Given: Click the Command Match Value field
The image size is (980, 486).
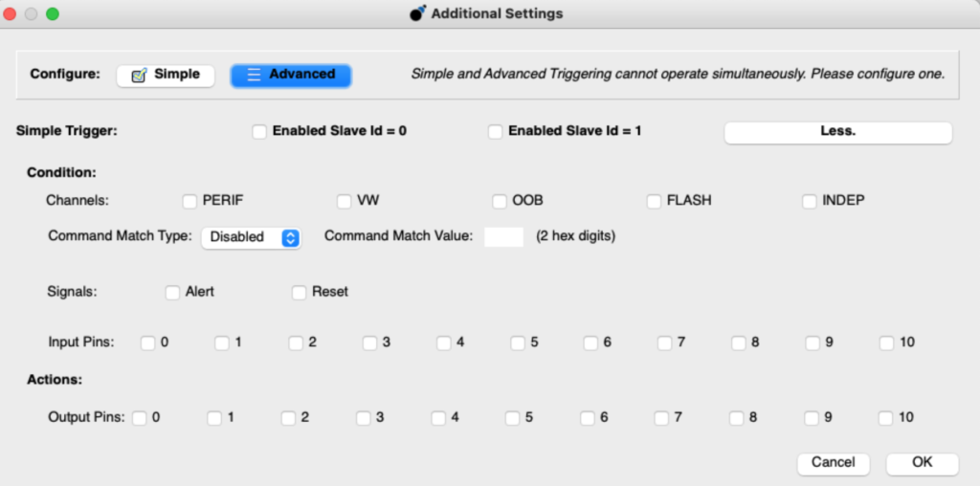Looking at the screenshot, I should coord(503,236).
